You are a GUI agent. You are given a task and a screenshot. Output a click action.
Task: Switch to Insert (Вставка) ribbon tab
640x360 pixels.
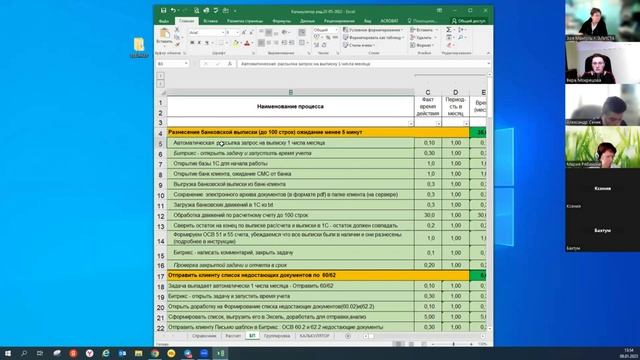point(211,21)
